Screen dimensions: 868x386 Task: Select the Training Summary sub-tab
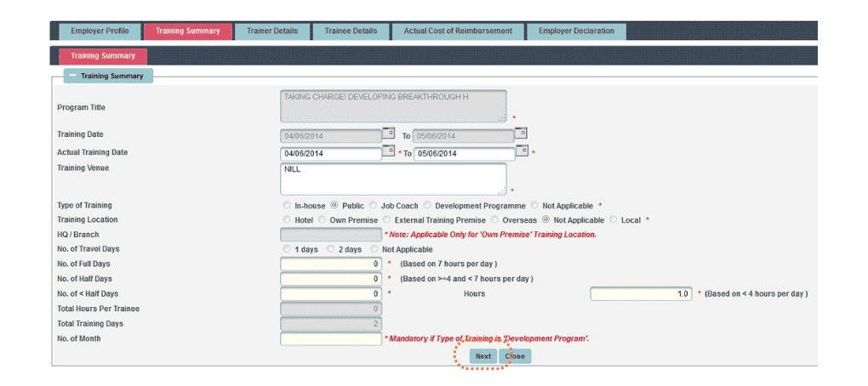point(103,56)
